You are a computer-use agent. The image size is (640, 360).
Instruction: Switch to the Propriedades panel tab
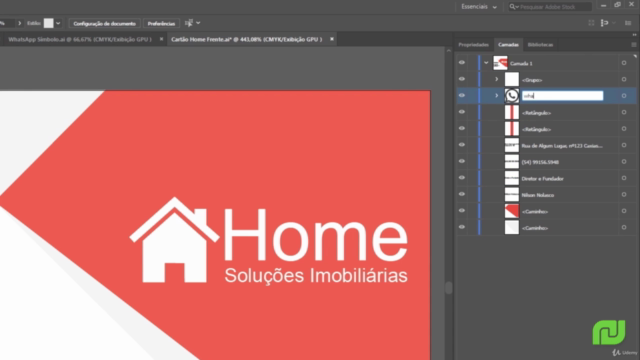473,44
